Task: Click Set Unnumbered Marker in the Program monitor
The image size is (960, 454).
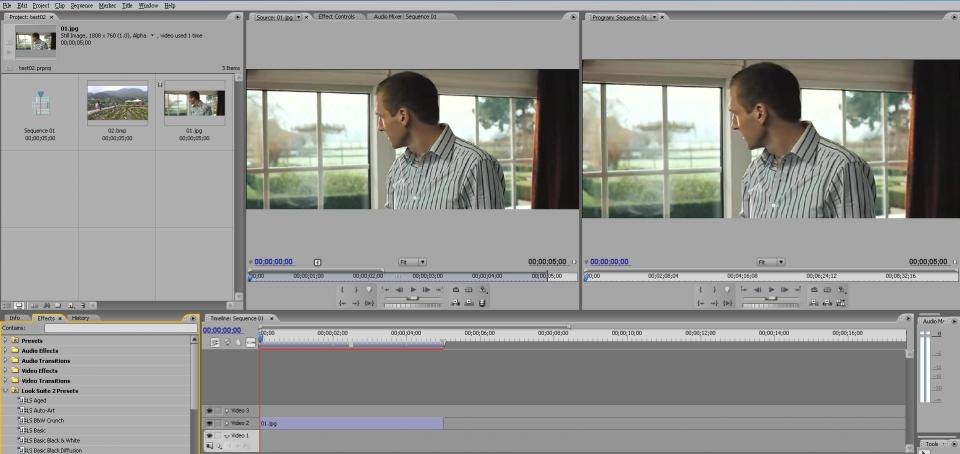Action: click(x=727, y=289)
